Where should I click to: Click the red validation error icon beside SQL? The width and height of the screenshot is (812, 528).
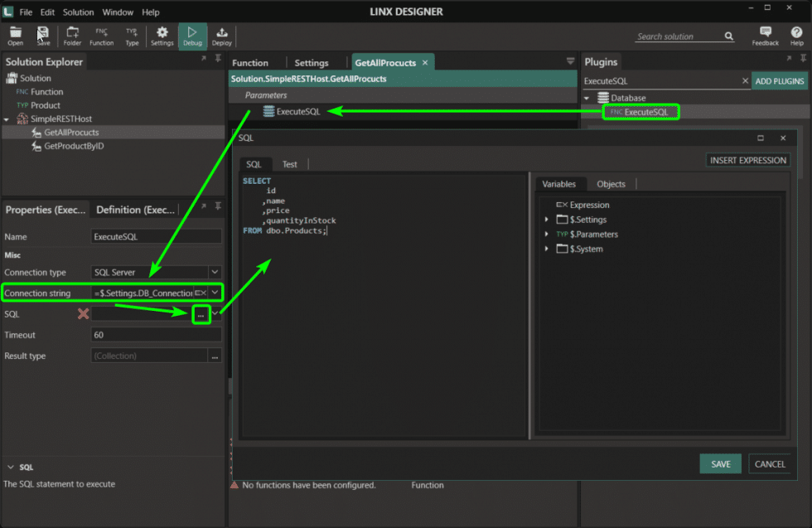(x=83, y=314)
